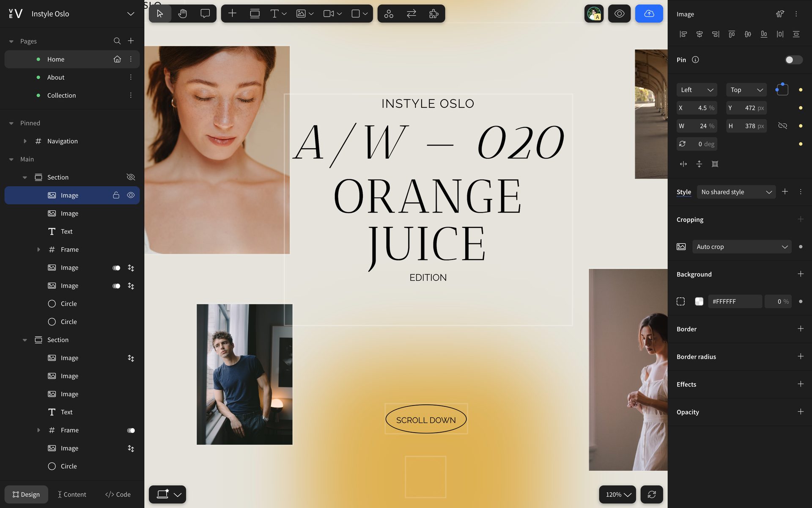Select the comment tool
The height and width of the screenshot is (508, 812).
pyautogui.click(x=205, y=14)
